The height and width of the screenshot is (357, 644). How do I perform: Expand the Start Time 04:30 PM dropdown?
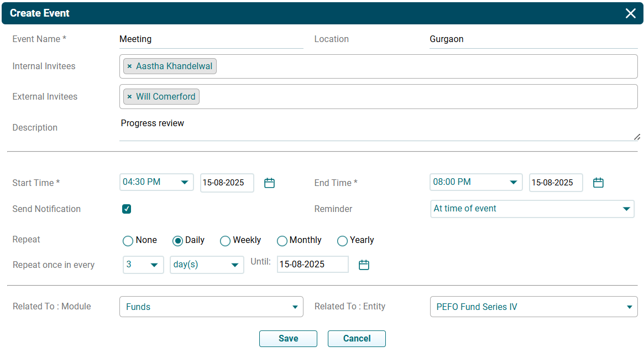tap(156, 182)
